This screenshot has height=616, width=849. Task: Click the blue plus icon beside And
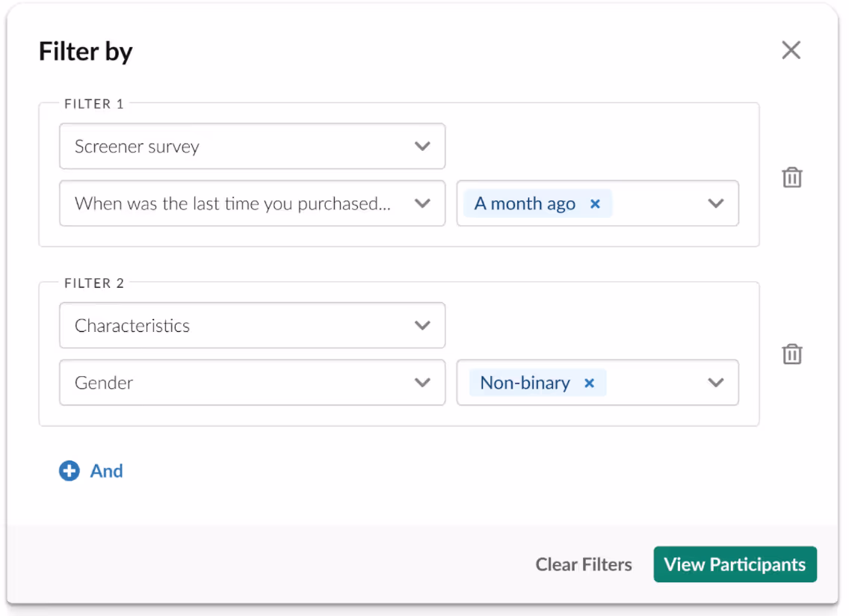click(70, 471)
